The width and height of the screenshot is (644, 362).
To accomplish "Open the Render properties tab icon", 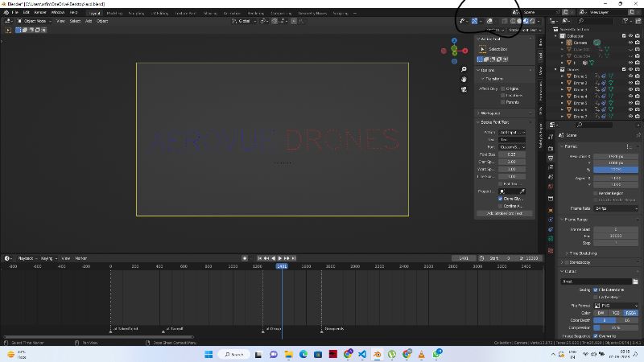I will point(551,149).
